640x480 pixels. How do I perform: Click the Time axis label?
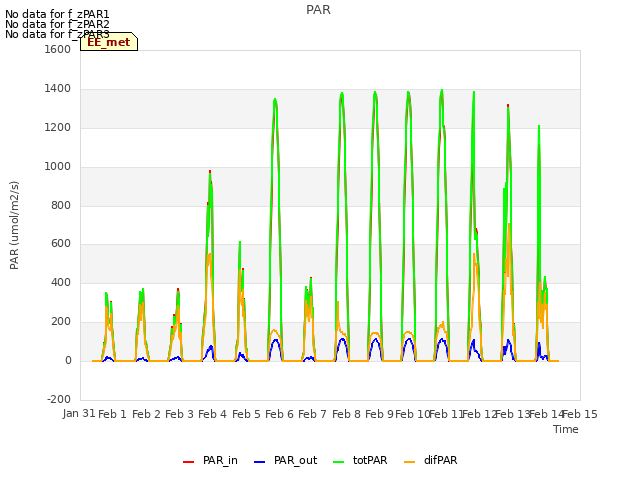pos(566,429)
